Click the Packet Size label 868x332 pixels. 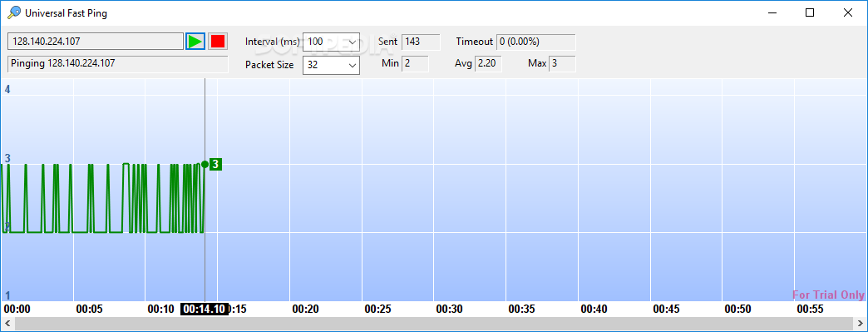269,65
